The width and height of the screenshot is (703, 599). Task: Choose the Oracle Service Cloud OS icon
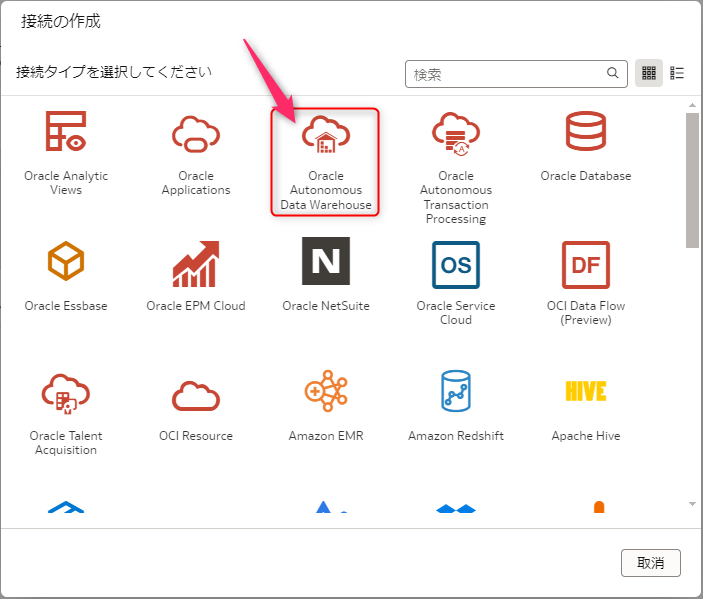pos(456,265)
